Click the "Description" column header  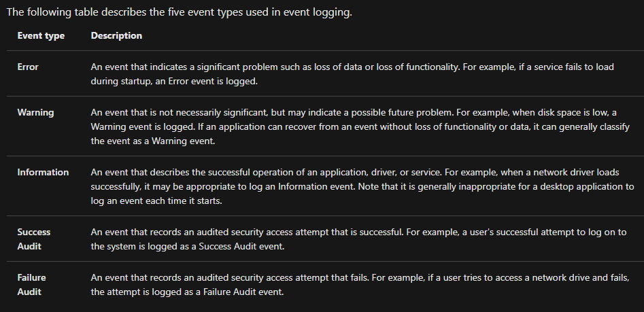[x=116, y=35]
